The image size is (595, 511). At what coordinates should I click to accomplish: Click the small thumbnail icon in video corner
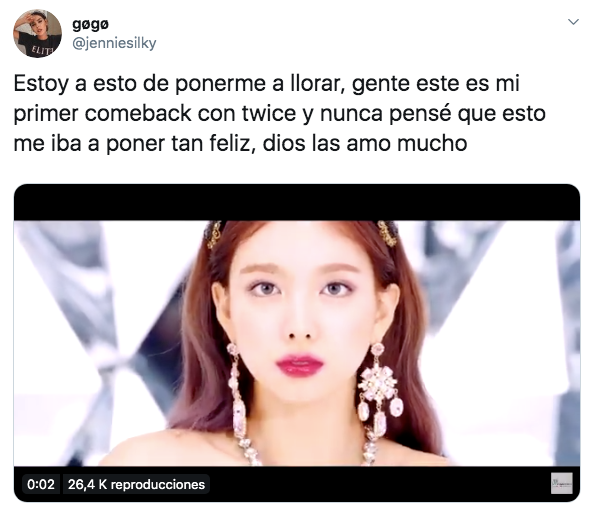pyautogui.click(x=562, y=483)
